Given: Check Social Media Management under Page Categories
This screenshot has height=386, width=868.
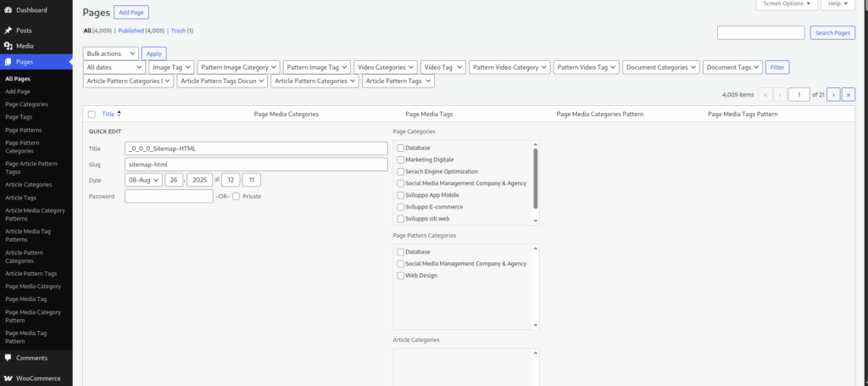Looking at the screenshot, I should point(401,183).
